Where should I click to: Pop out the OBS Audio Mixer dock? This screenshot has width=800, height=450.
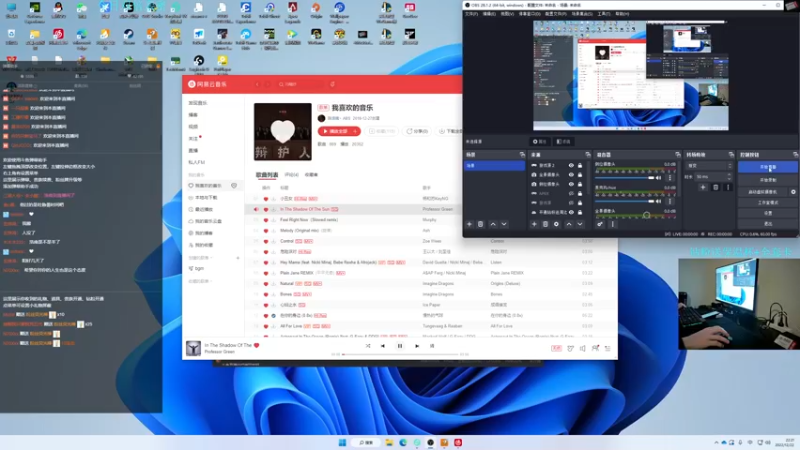point(678,155)
